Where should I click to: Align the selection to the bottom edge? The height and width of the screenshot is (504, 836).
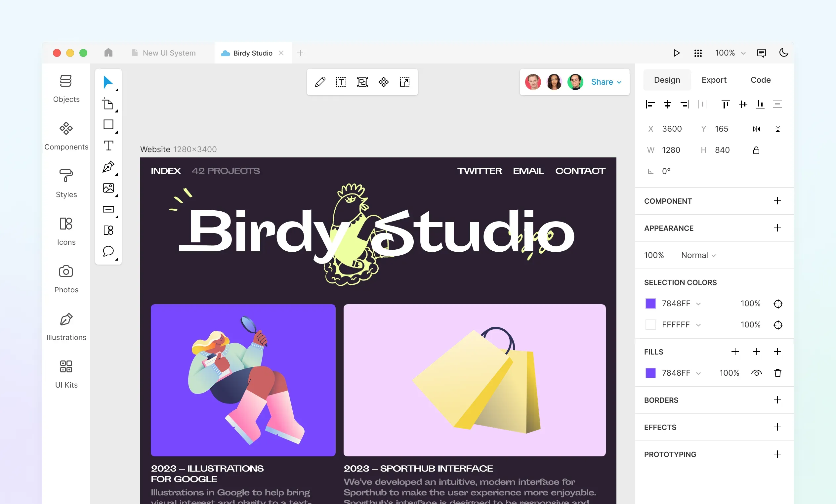(x=760, y=104)
